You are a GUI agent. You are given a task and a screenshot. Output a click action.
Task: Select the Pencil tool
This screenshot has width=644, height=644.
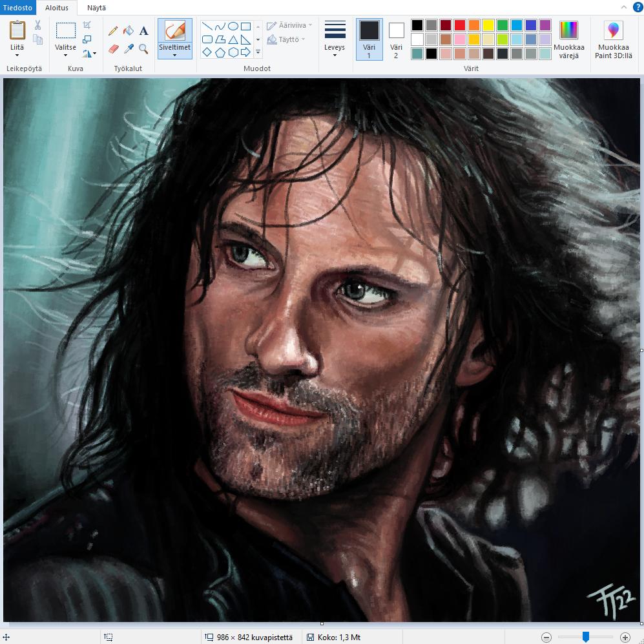[x=113, y=31]
